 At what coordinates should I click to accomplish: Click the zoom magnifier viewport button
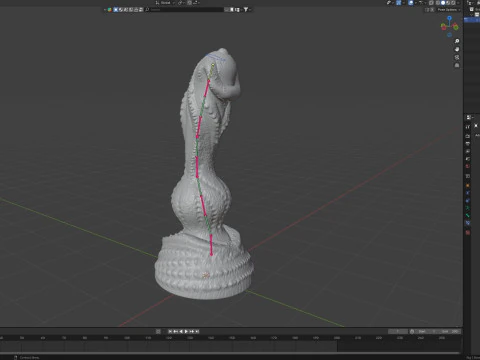[x=457, y=41]
